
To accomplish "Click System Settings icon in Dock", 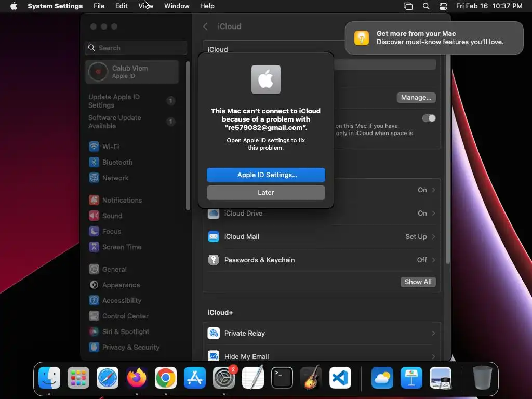I will 224,378.
